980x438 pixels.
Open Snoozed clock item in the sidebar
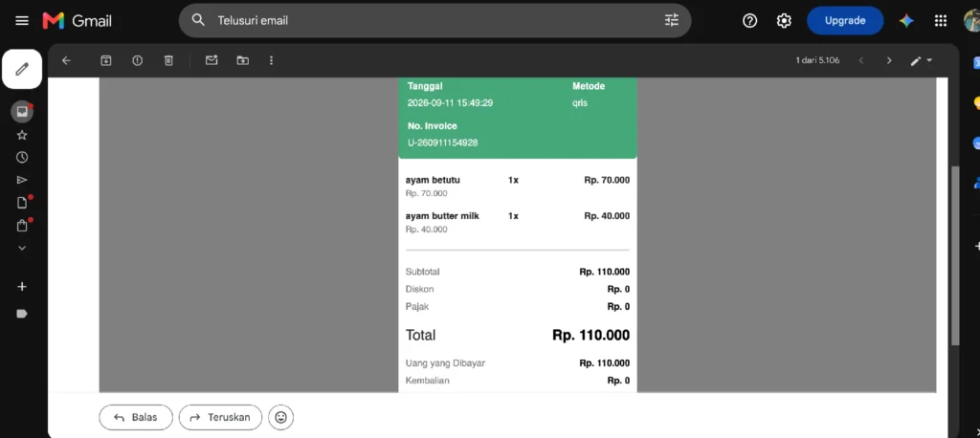tap(22, 158)
